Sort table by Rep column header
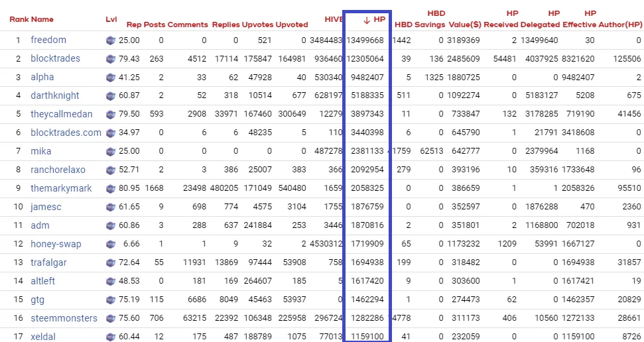644x342 pixels. coord(133,25)
